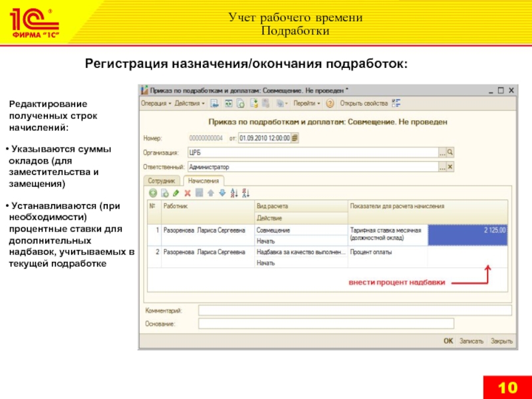Switch to the Начисления tab
The image size is (532, 399).
(203, 181)
